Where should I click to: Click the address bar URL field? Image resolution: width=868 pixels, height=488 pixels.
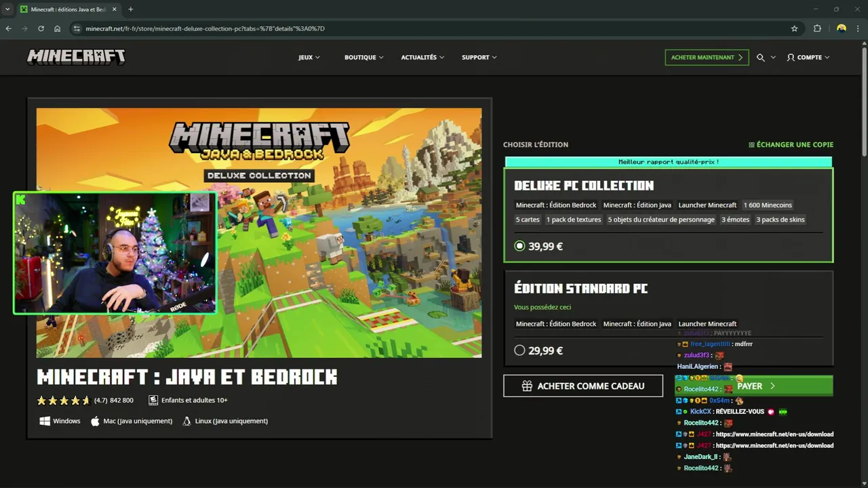[434, 28]
